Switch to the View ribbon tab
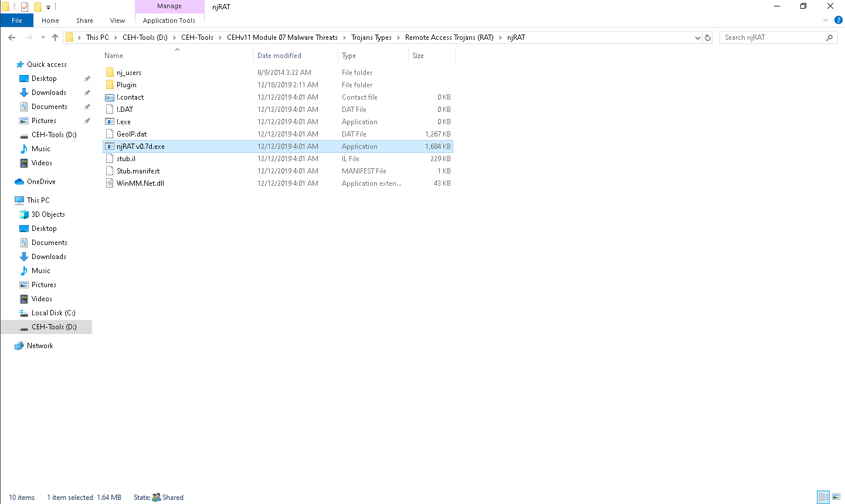The width and height of the screenshot is (845, 504). [117, 21]
